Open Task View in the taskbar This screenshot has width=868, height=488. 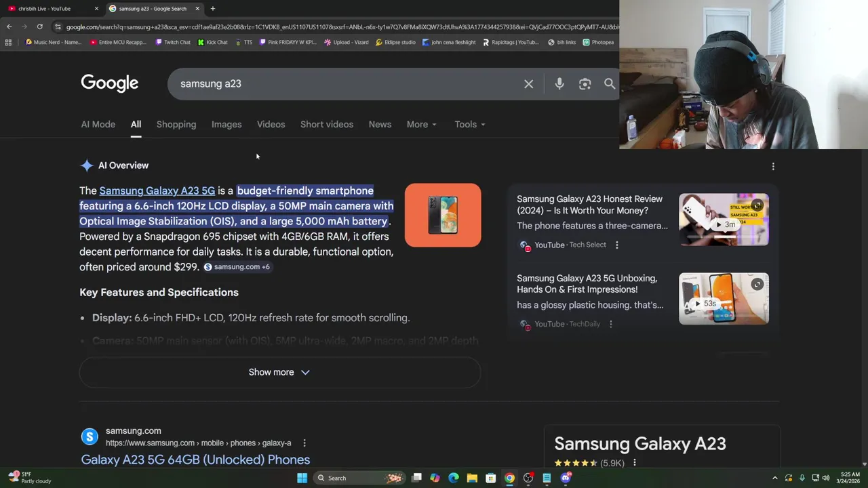coord(416,478)
